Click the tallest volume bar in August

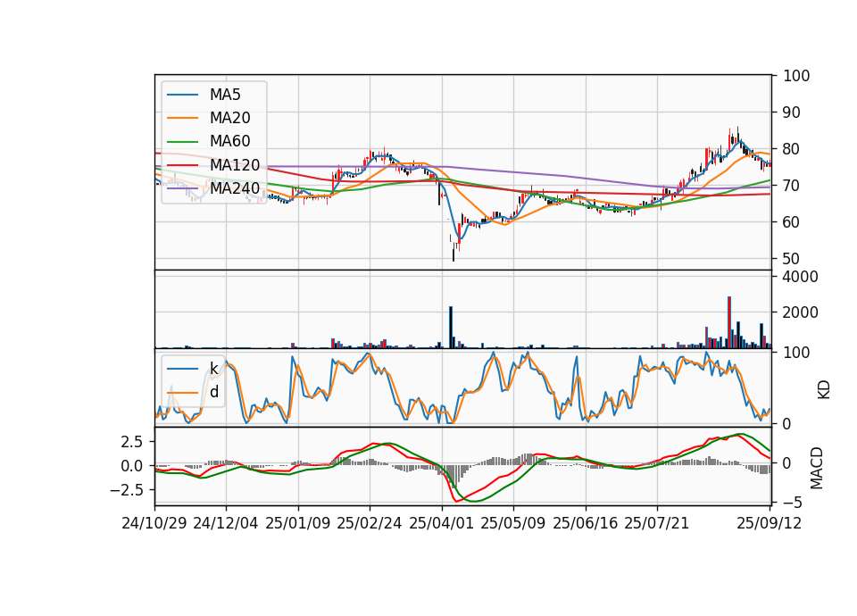point(729,322)
